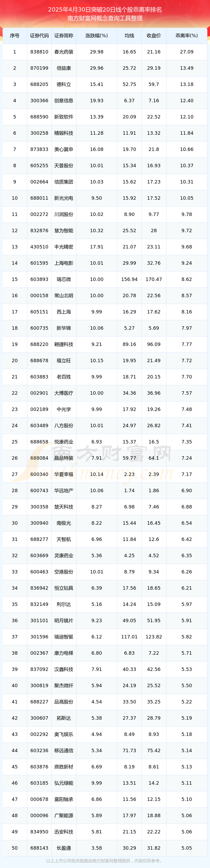Click stock name 上海电影

tap(64, 263)
